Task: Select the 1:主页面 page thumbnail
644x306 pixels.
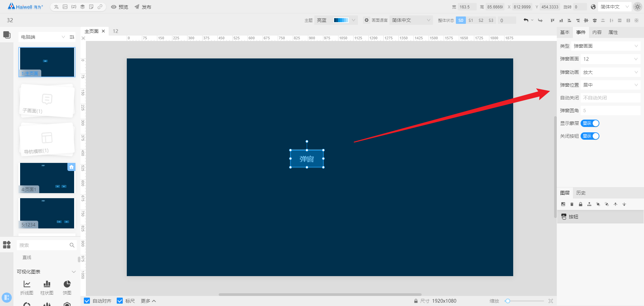Action: 47,62
